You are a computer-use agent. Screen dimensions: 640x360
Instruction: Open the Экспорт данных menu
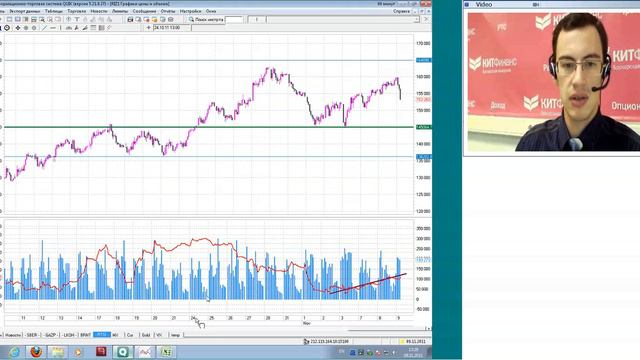25,11
